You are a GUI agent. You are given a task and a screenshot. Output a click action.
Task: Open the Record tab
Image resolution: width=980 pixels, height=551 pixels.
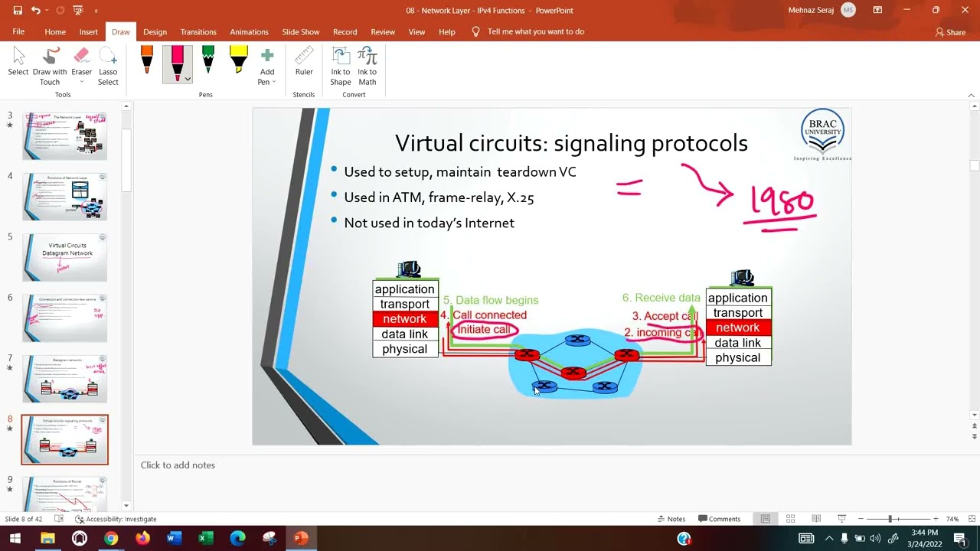coord(345,32)
